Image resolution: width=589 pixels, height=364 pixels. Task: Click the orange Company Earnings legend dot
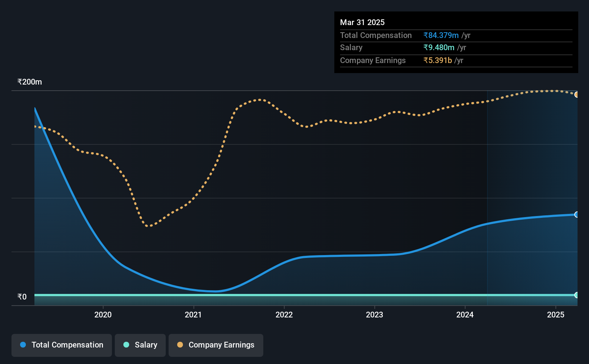[x=180, y=345]
